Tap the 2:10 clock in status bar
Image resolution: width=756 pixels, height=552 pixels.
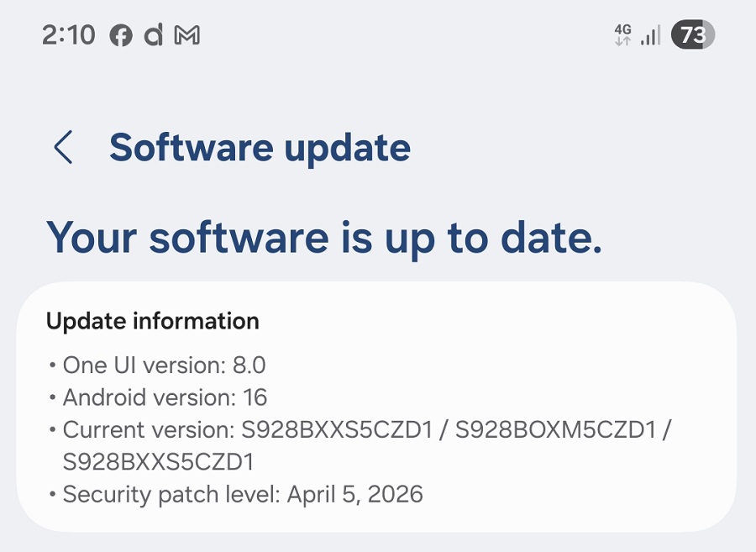point(68,35)
